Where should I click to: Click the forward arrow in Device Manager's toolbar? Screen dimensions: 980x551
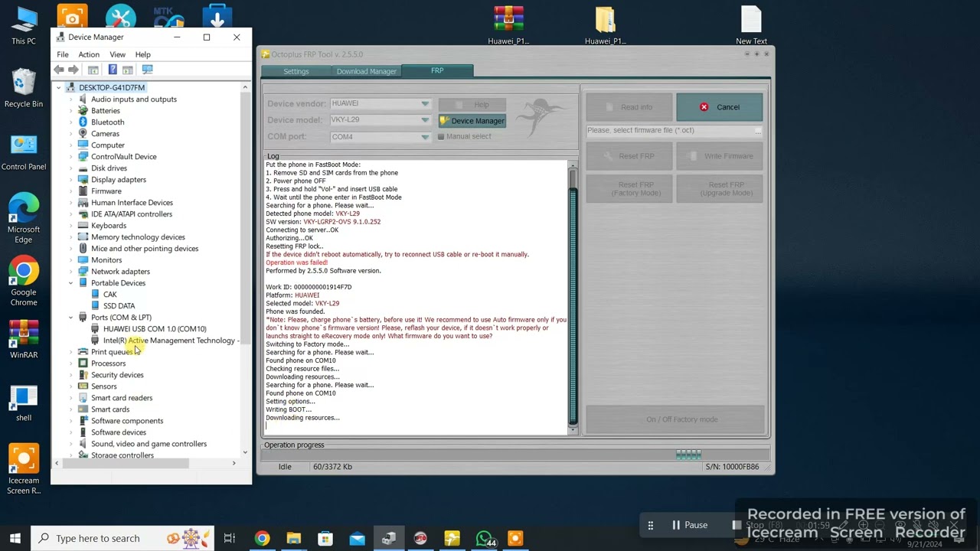pos(73,70)
